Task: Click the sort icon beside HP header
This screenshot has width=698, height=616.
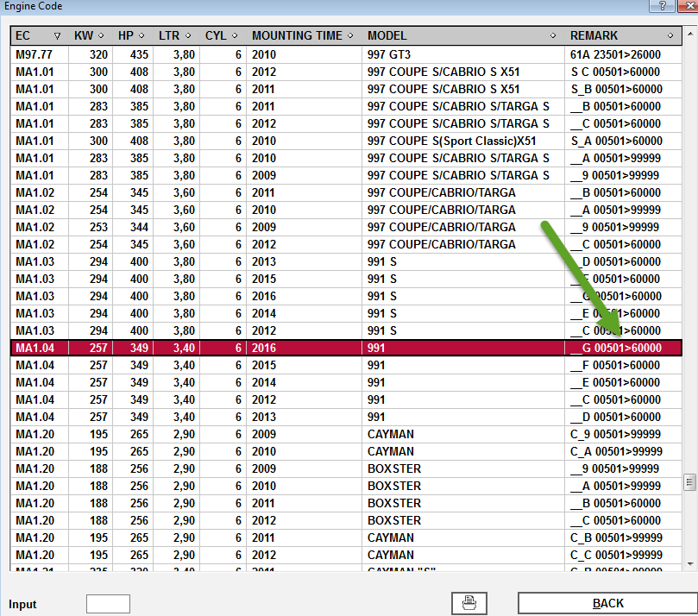Action: [143, 36]
